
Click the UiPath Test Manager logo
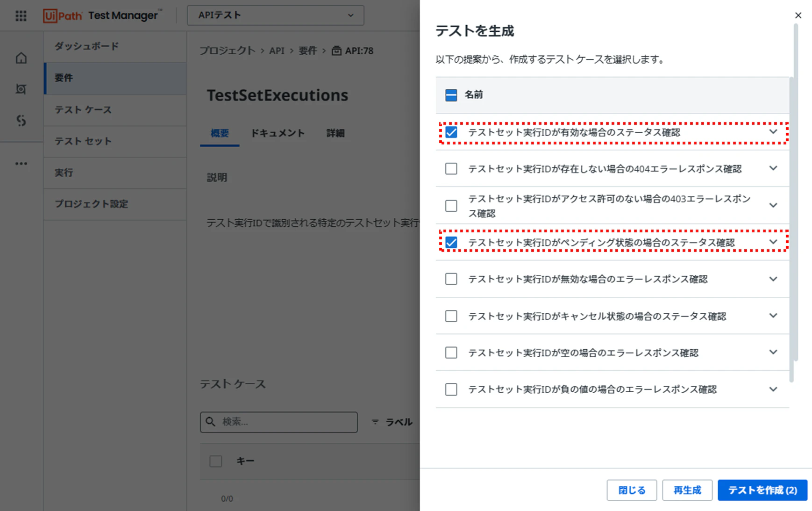102,15
